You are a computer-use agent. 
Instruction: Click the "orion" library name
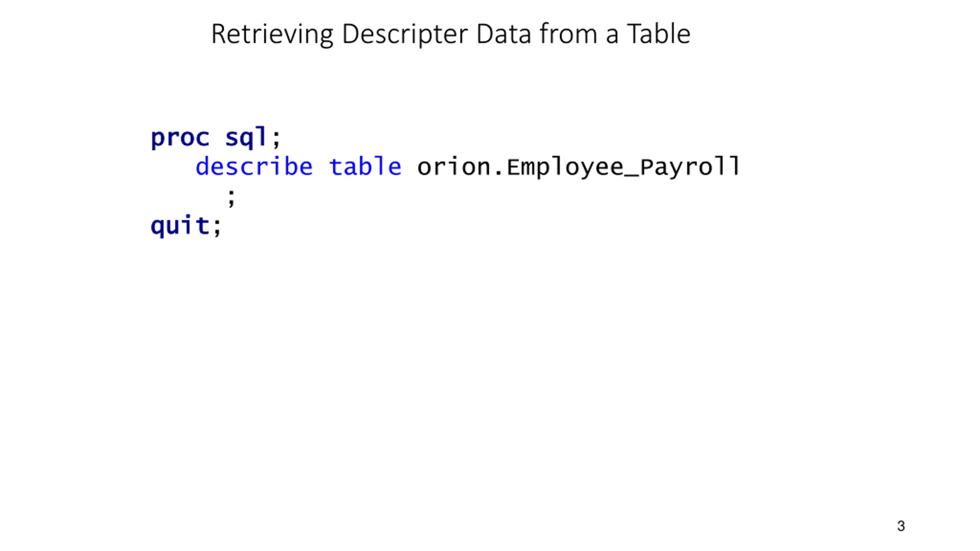tap(454, 167)
